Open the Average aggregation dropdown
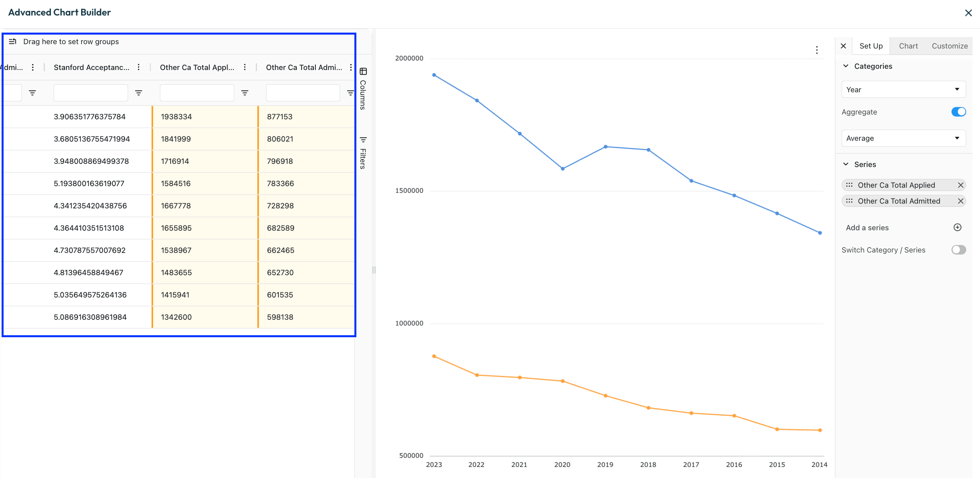Viewport: 980px width, 478px height. (x=903, y=138)
